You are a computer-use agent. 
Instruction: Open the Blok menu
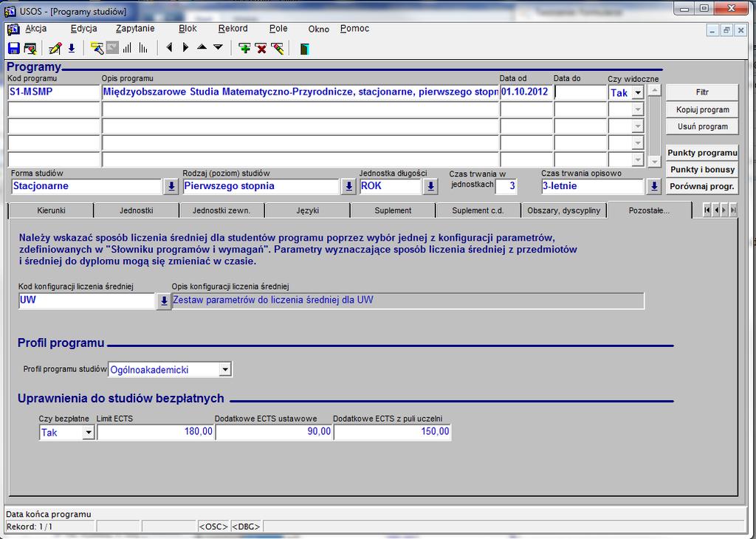pos(188,29)
